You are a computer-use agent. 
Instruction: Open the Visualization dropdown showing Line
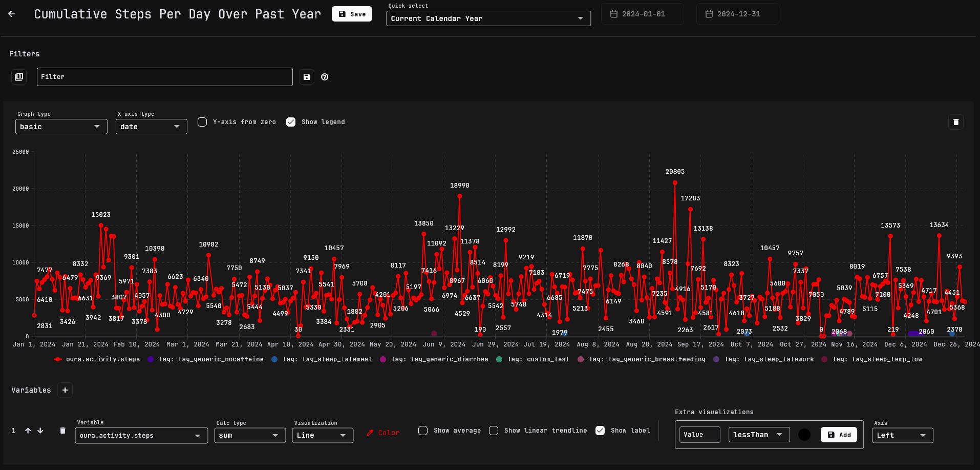(x=322, y=435)
